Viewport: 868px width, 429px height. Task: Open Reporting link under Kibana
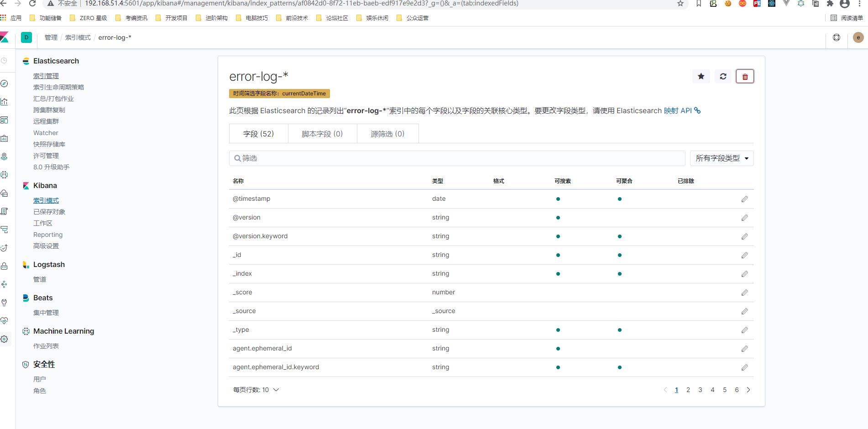(x=48, y=235)
